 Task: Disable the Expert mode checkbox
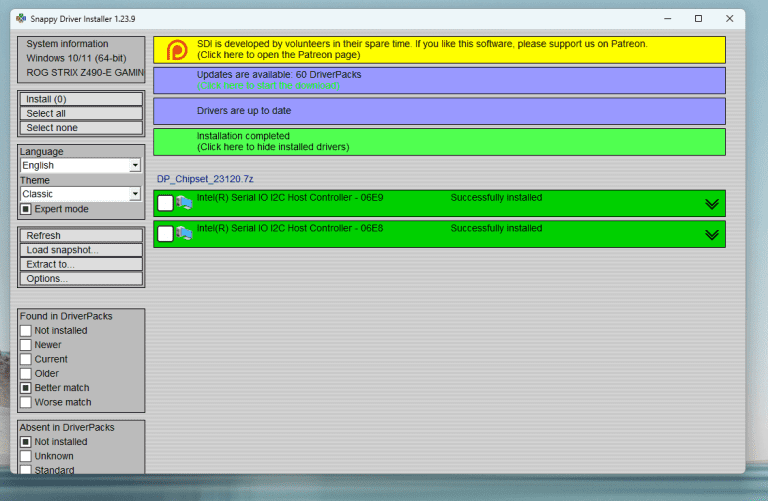(x=26, y=209)
